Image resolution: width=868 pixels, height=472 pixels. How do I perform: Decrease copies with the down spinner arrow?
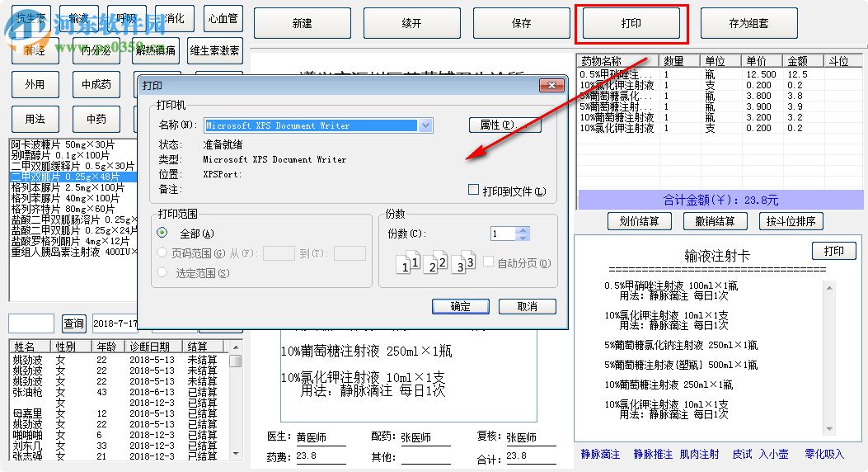(523, 238)
